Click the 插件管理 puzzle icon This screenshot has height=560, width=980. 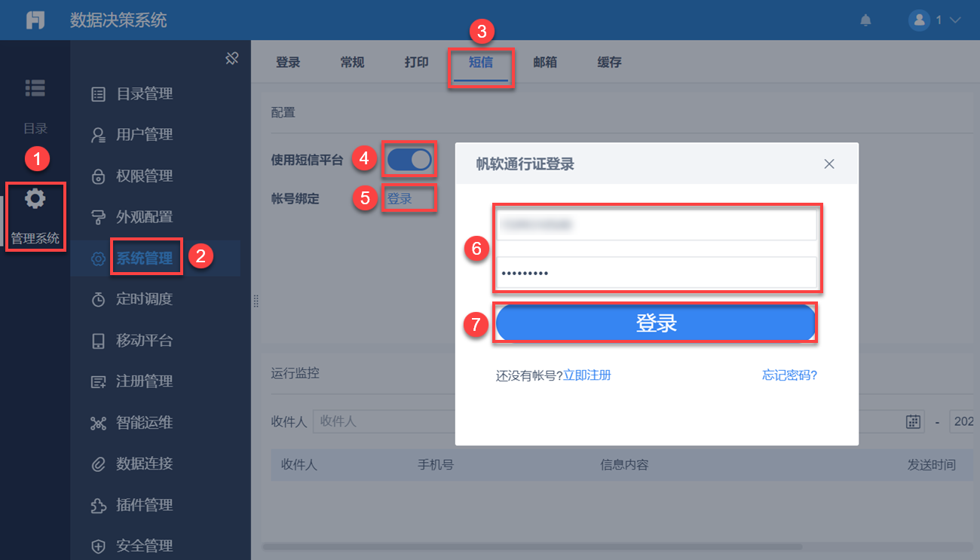click(98, 505)
